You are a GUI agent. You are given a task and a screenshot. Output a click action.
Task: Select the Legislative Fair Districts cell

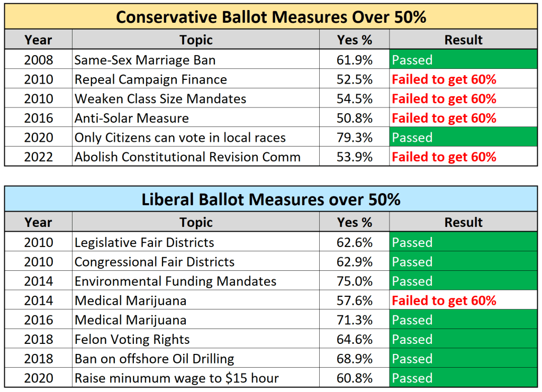[x=195, y=242]
